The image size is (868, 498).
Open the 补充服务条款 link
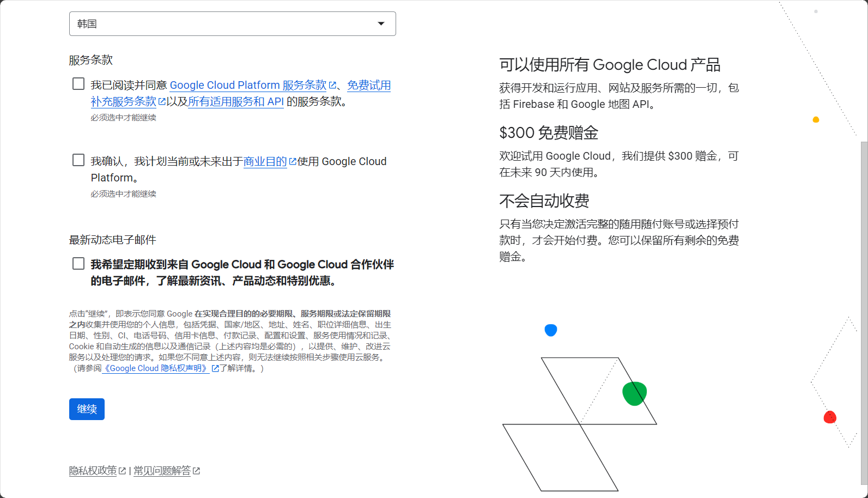click(124, 101)
